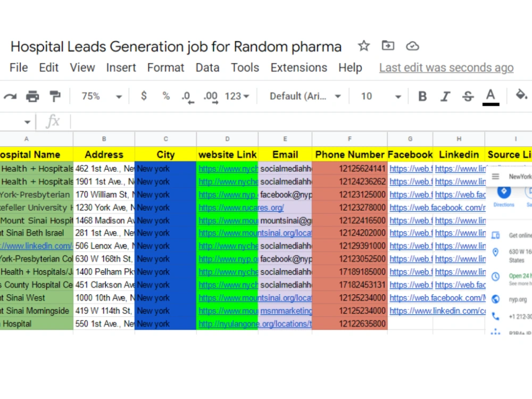Click the hamburger menu in Maps panel

point(496,177)
